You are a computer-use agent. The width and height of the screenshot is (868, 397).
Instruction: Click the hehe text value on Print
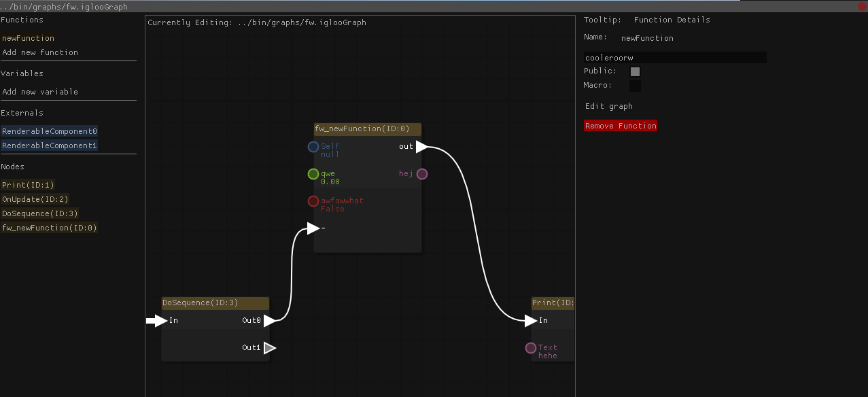click(x=548, y=356)
